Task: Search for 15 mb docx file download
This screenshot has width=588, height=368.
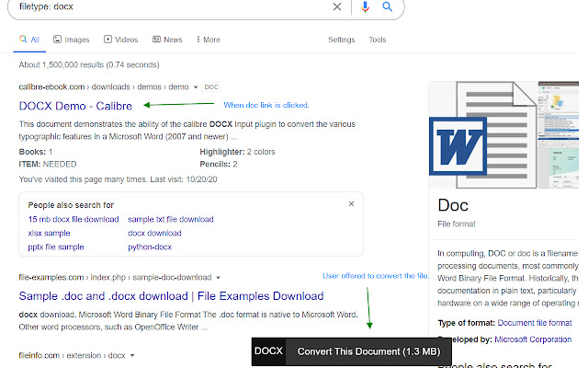Action: 73,219
